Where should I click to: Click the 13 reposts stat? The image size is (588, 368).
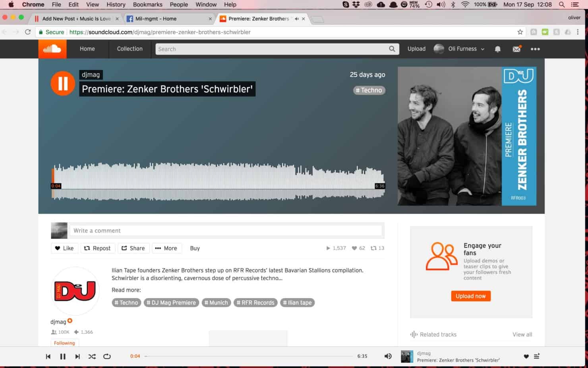(x=377, y=248)
